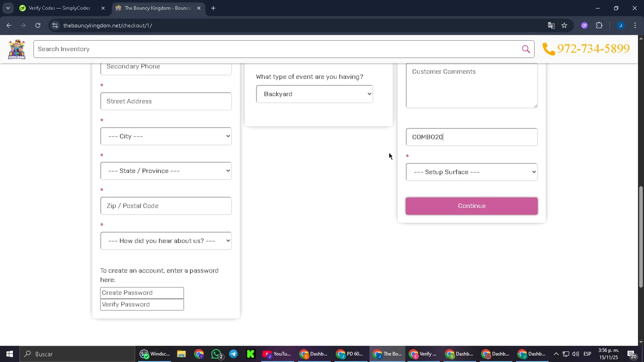Click the magnifier search icon in inventory bar
Viewport: 644px width, 362px height.
[x=526, y=49]
